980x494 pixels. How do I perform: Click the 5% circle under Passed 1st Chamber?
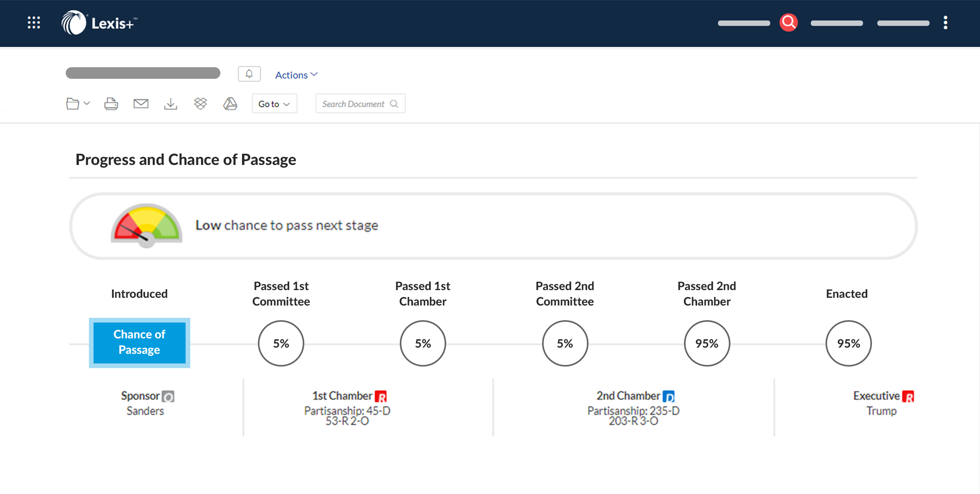(423, 343)
